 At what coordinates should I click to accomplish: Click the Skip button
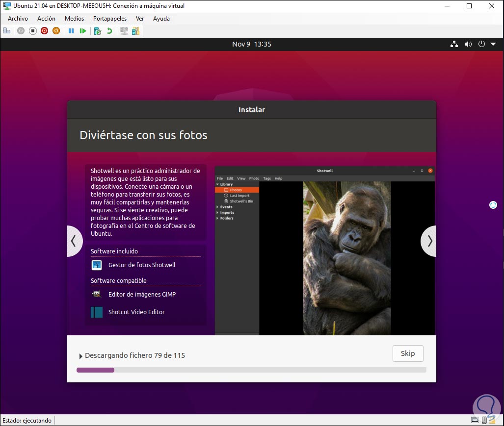pos(408,353)
